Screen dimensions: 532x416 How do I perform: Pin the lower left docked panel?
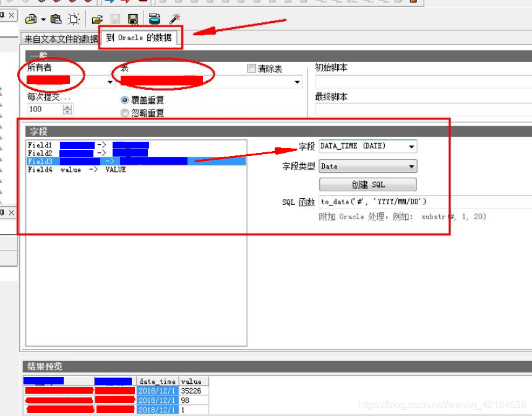point(2,212)
